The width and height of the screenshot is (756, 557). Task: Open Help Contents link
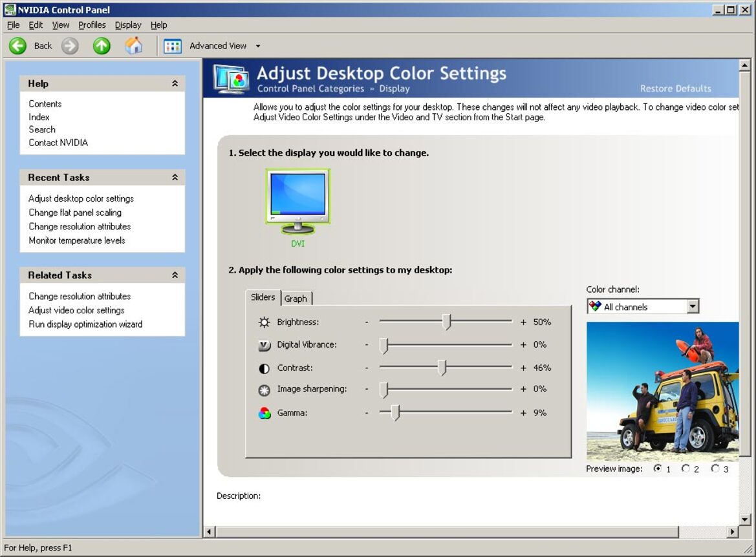point(45,103)
